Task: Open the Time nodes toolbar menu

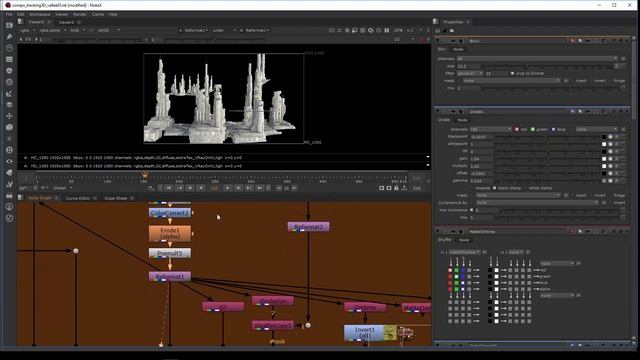Action: [9, 48]
